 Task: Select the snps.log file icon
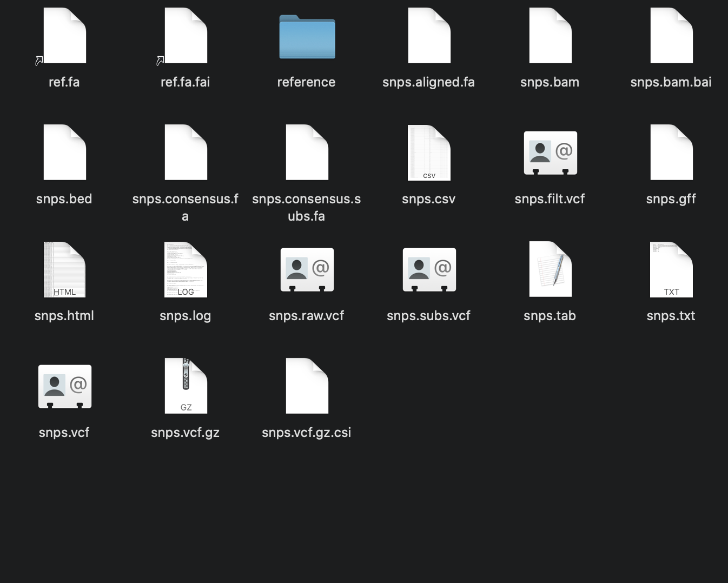coord(185,269)
